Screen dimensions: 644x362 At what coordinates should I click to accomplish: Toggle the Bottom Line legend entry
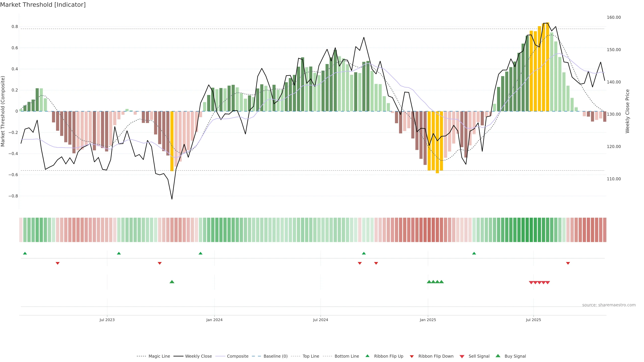346,356
